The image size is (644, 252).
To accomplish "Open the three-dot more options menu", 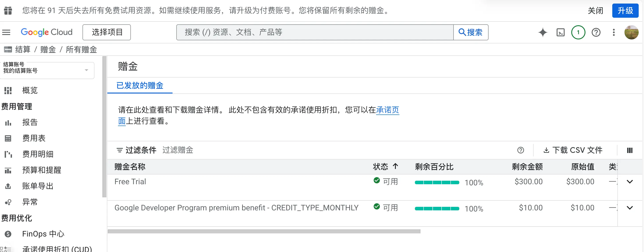I will (x=614, y=33).
